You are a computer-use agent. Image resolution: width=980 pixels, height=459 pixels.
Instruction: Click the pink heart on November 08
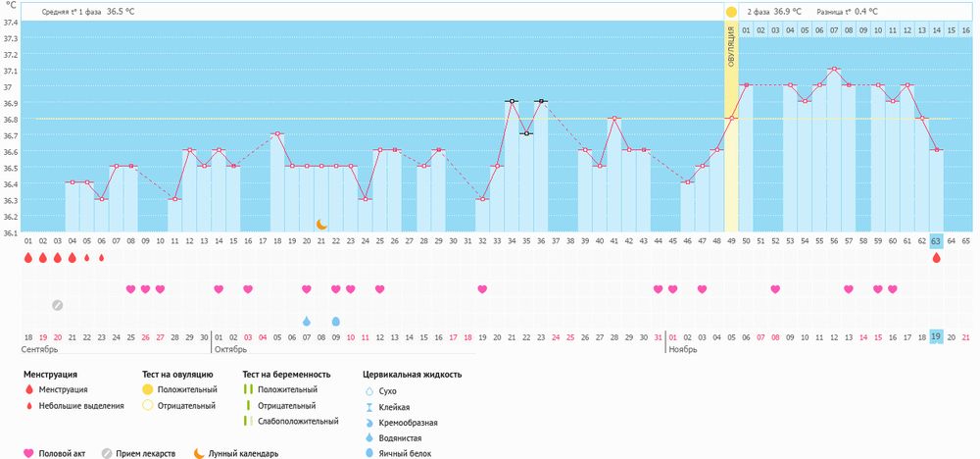pyautogui.click(x=775, y=289)
